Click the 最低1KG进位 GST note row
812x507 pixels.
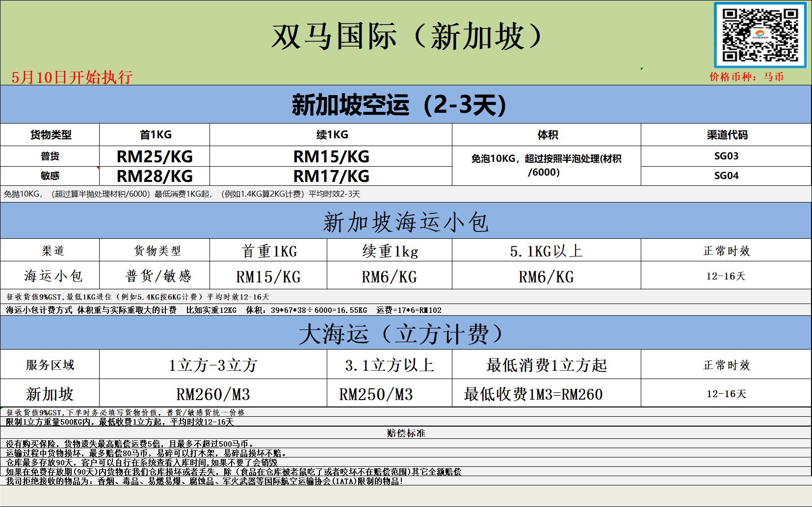coord(405,297)
